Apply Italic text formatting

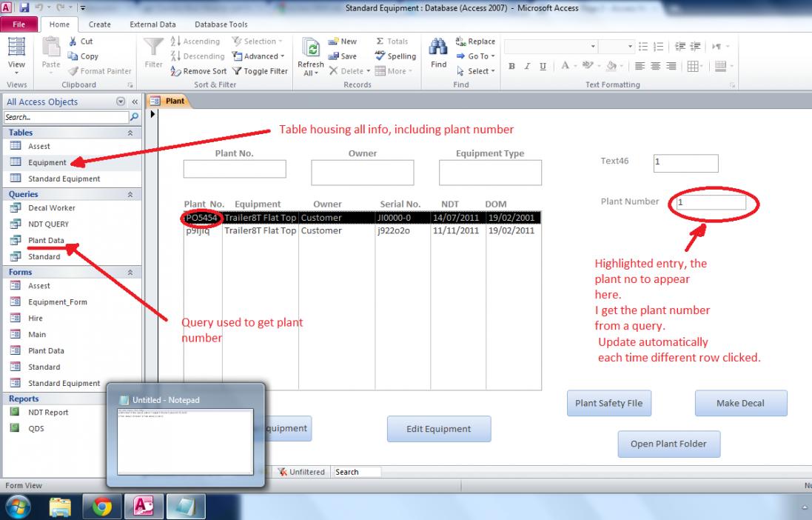pos(527,66)
